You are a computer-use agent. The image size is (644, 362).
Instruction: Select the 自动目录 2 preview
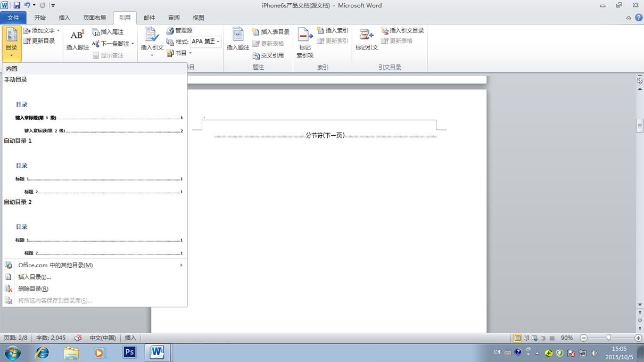95,227
